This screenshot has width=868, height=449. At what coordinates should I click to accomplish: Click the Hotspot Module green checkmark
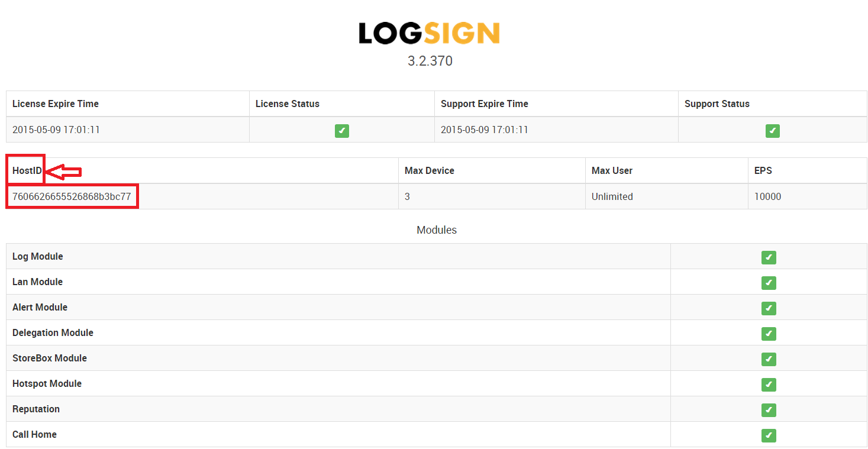769,385
